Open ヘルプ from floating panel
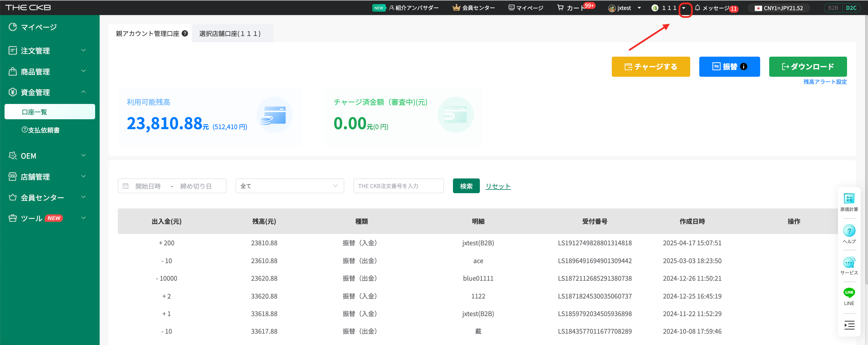 (848, 234)
